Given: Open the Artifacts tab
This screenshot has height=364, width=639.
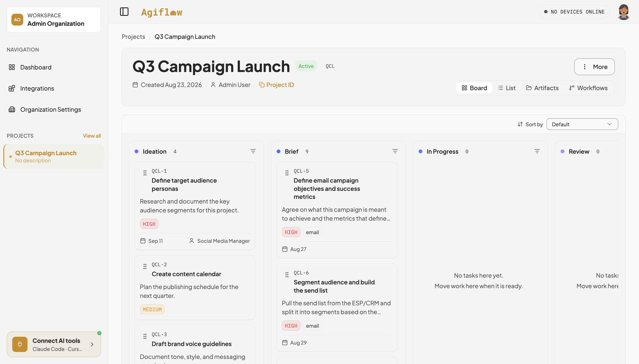Looking at the screenshot, I should pyautogui.click(x=542, y=88).
